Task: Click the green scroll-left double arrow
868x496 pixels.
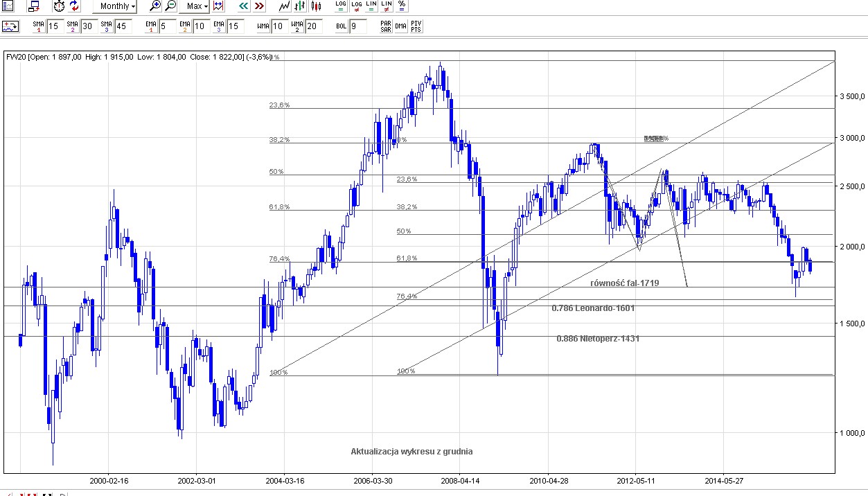Action: click(x=243, y=6)
